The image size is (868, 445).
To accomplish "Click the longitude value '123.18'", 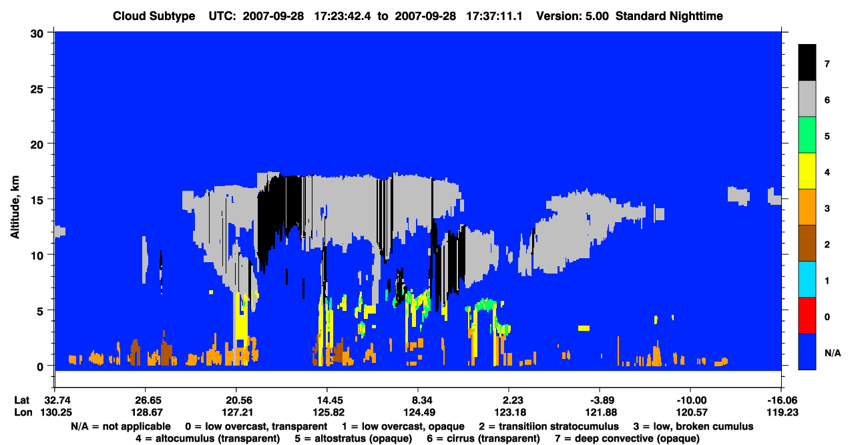I will [x=509, y=412].
